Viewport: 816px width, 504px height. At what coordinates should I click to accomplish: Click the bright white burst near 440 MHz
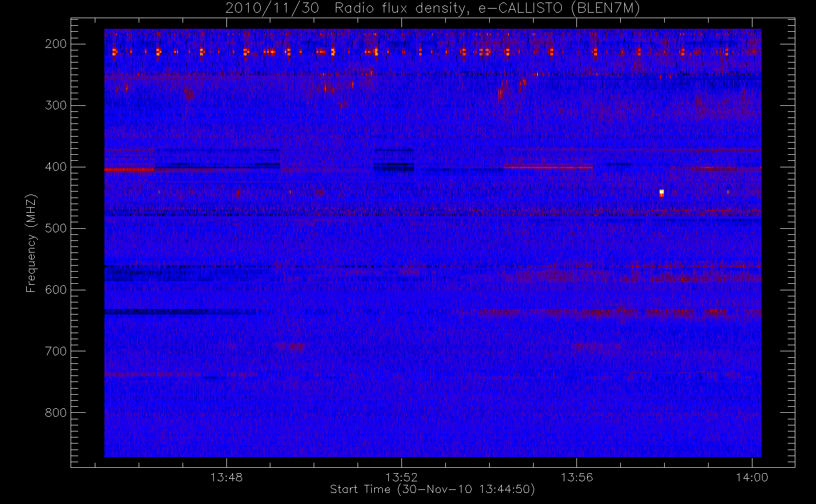662,193
